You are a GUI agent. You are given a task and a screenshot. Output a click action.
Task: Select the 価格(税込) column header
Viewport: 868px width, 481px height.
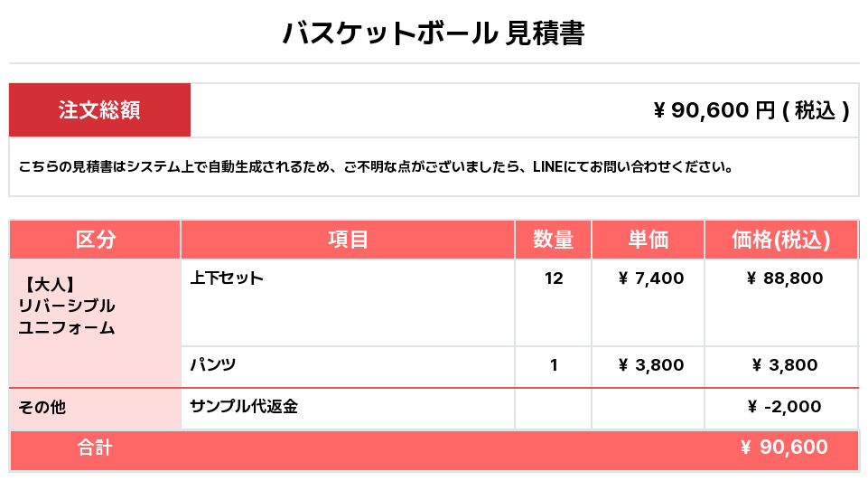tap(781, 240)
